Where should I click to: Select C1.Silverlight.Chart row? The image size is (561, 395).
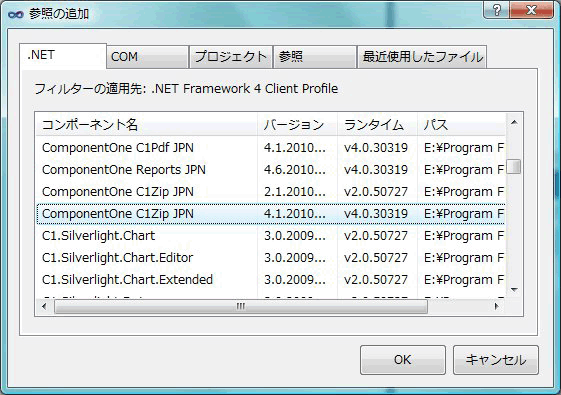tap(271, 236)
